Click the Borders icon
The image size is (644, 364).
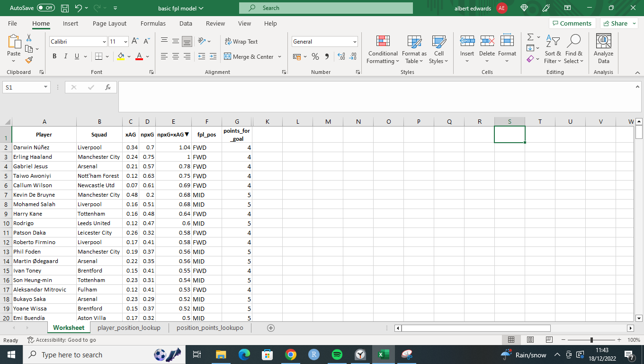(x=98, y=56)
